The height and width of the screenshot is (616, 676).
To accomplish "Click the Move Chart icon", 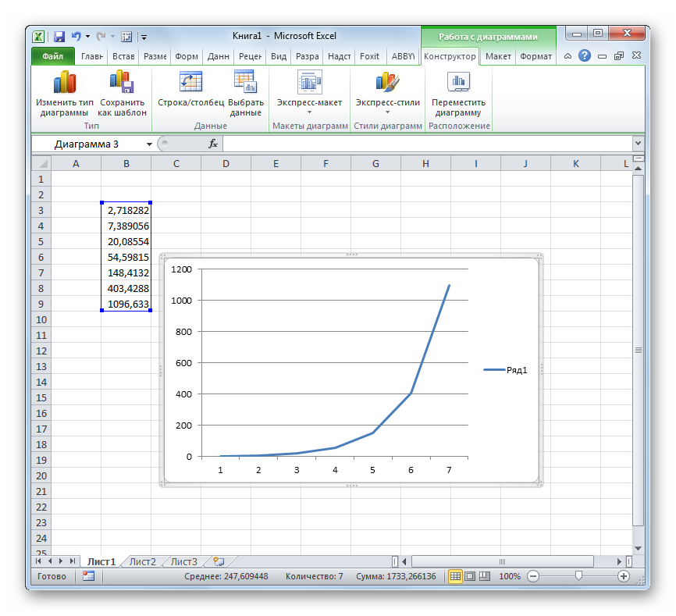I will [x=458, y=83].
